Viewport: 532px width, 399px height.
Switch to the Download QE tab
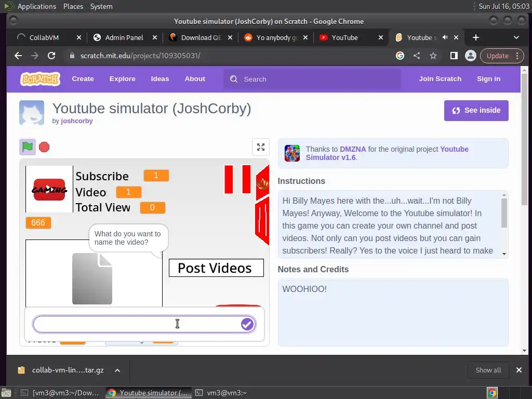[201, 37]
